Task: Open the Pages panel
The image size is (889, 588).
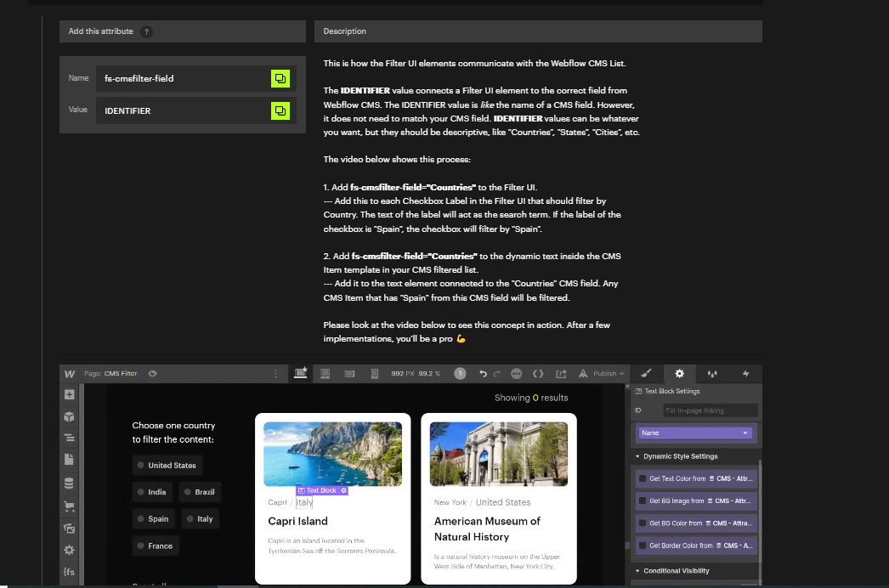Action: pyautogui.click(x=69, y=460)
